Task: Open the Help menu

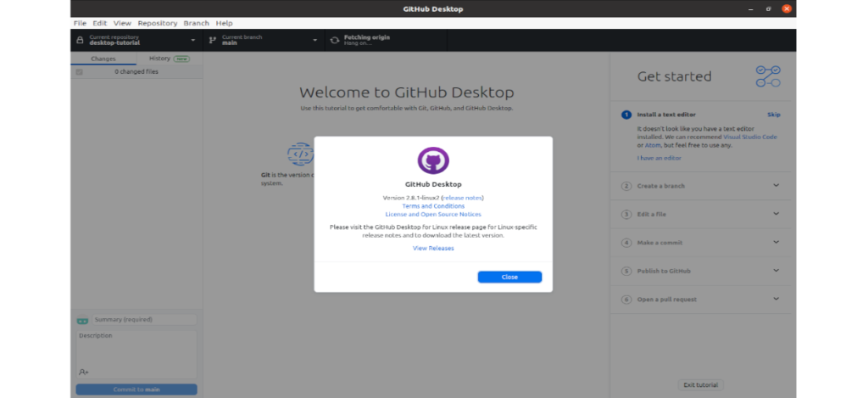Action: [x=224, y=23]
